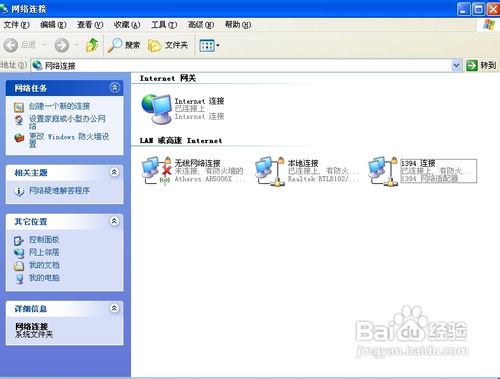
Task: Open the 收藏 (Favorites) menu
Action: (127, 25)
